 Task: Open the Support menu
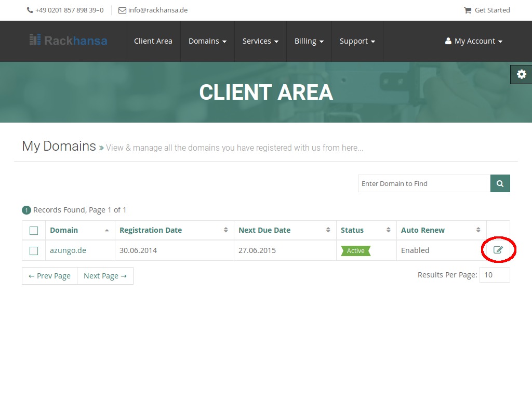tap(357, 41)
